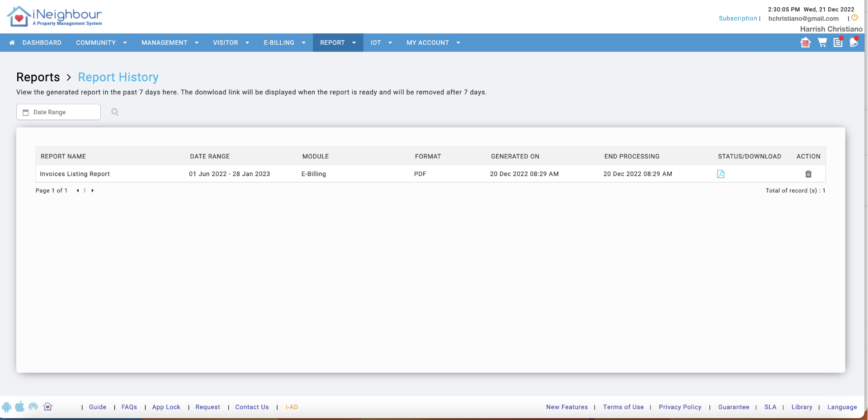
Task: Open the document list icon in navbar
Action: tap(838, 42)
